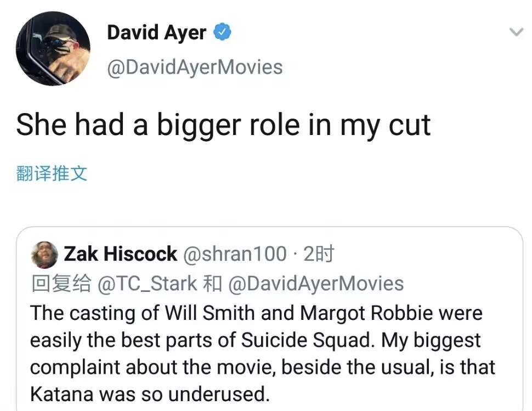532x411 pixels.
Task: Open the @TC_Stark mention
Action: tap(147, 284)
